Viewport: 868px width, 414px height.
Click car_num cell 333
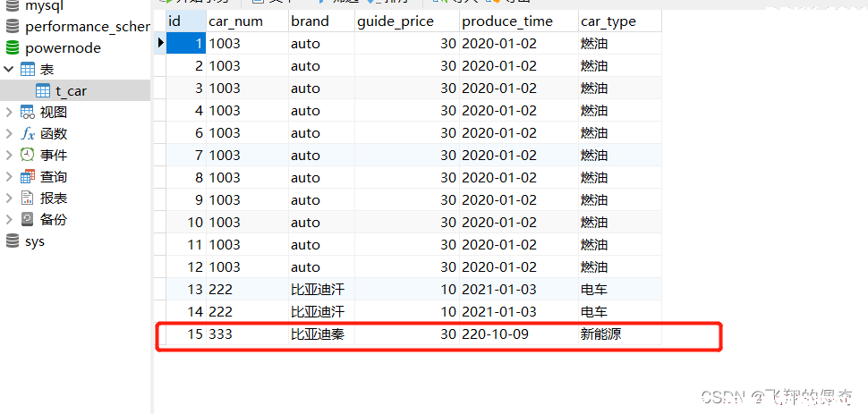248,334
